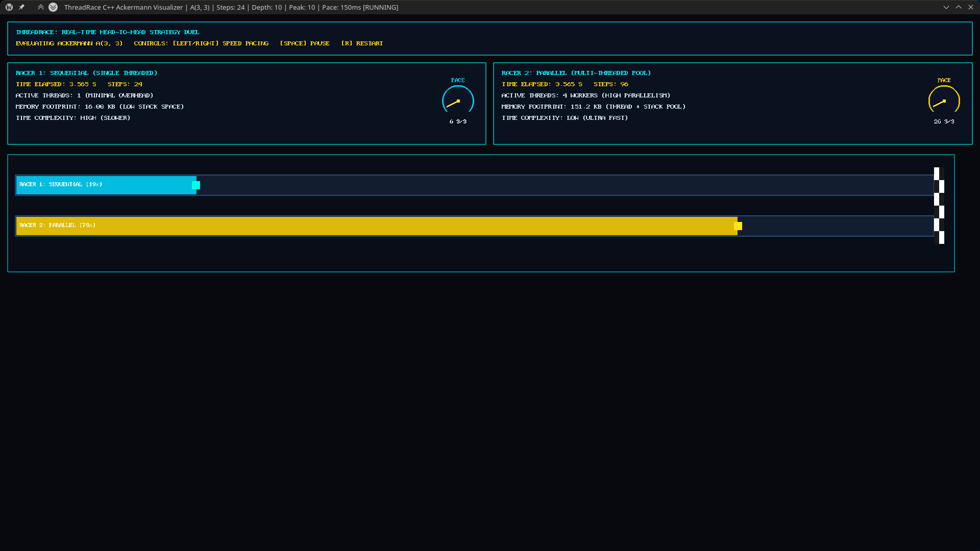The height and width of the screenshot is (551, 980).
Task: Click Racer 2 TIME ELAPSED value
Action: point(542,84)
